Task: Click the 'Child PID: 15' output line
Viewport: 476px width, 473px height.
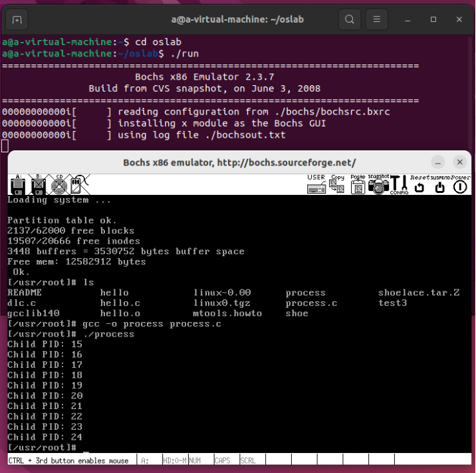Action: click(x=45, y=345)
